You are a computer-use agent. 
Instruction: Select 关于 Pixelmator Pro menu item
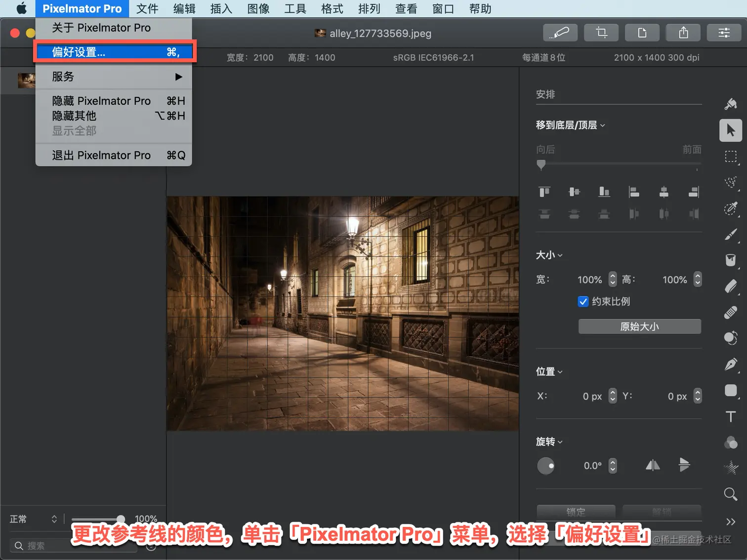click(x=114, y=28)
